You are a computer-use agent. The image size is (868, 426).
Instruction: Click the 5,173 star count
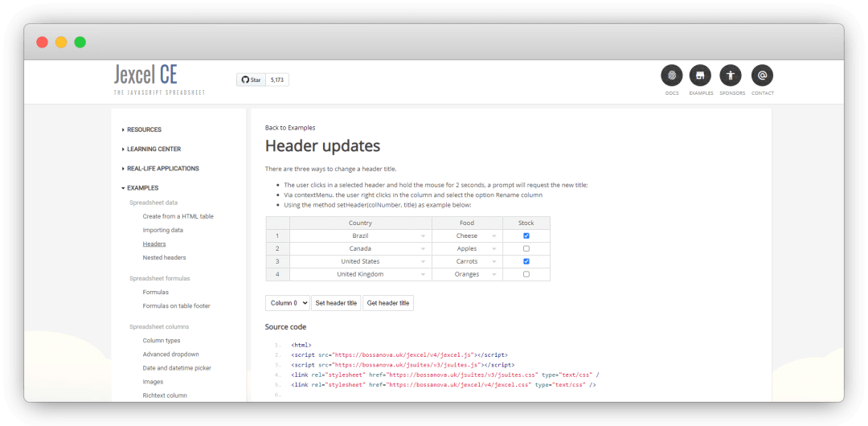pyautogui.click(x=277, y=80)
